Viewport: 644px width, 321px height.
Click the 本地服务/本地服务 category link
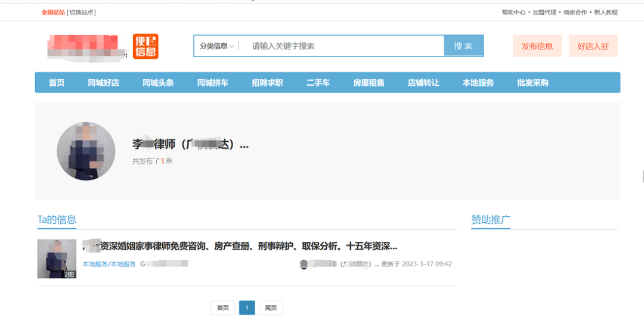click(109, 264)
